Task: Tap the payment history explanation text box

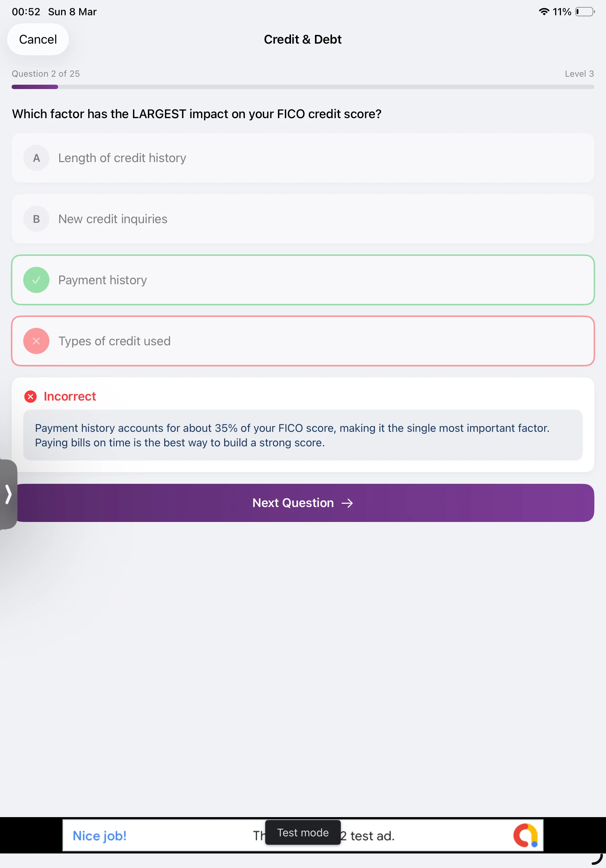Action: [302, 435]
